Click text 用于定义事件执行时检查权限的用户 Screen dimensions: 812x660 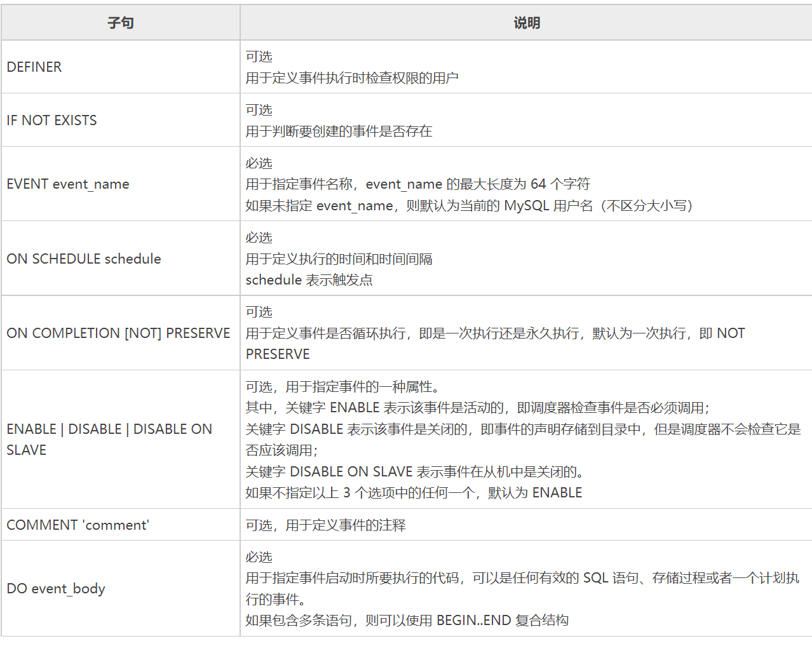coord(352,78)
